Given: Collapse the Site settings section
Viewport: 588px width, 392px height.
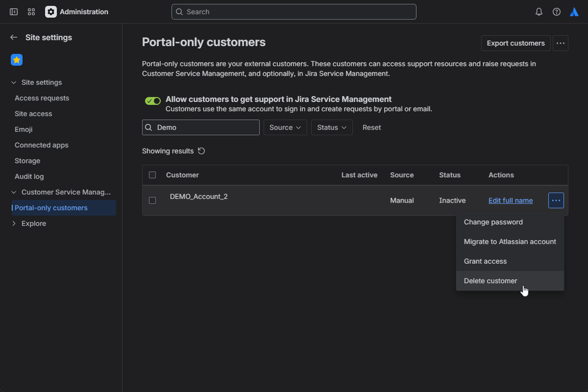Looking at the screenshot, I should [14, 82].
